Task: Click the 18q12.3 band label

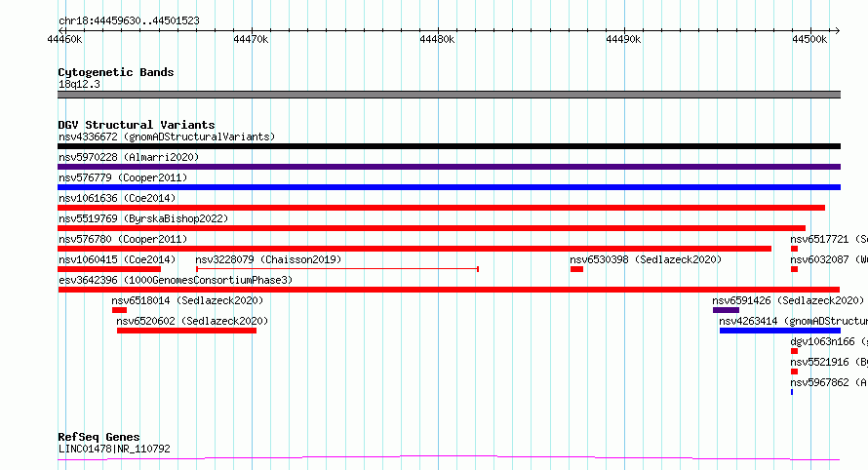Action: (x=79, y=84)
